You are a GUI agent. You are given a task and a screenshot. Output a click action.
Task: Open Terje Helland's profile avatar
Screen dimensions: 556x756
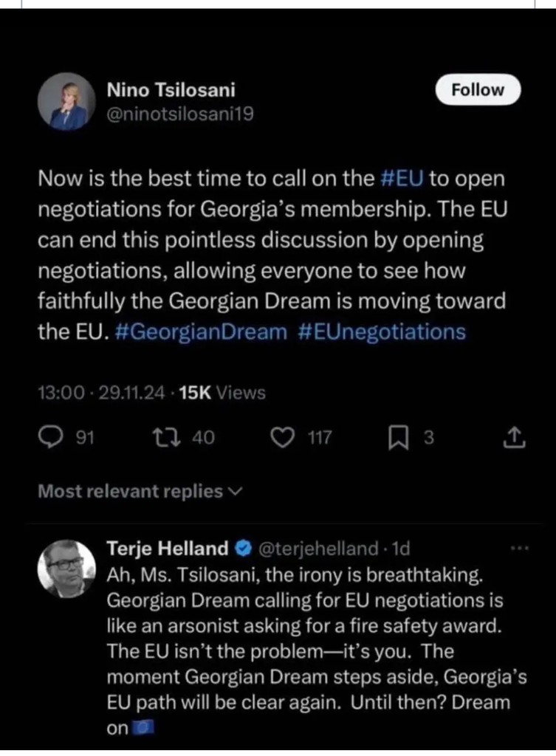point(67,568)
